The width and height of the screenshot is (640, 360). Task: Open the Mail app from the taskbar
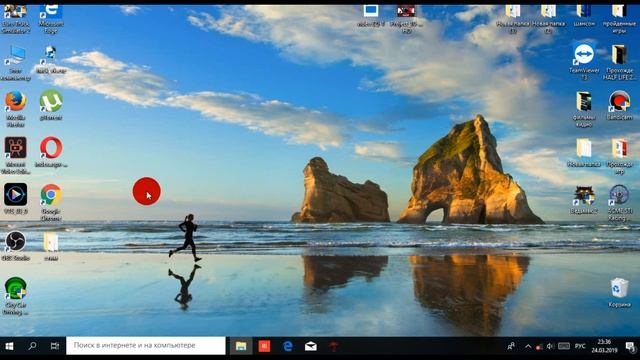311,347
